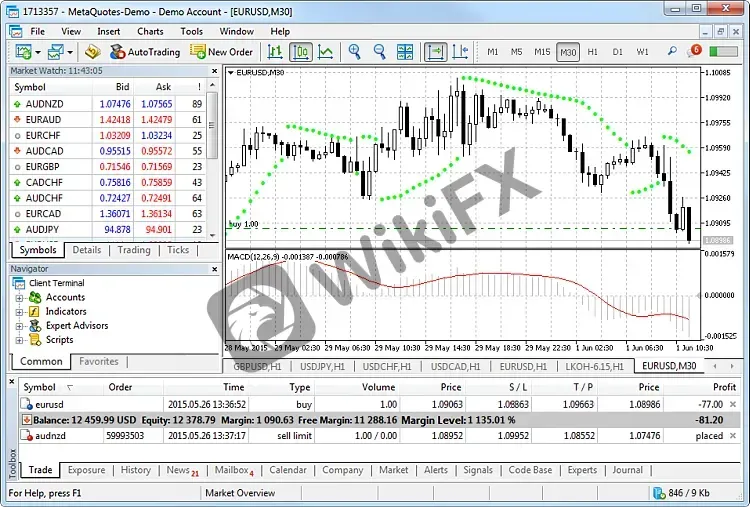Image resolution: width=750 pixels, height=507 pixels.
Task: Open the New Chart dropdown arrow
Action: point(38,52)
